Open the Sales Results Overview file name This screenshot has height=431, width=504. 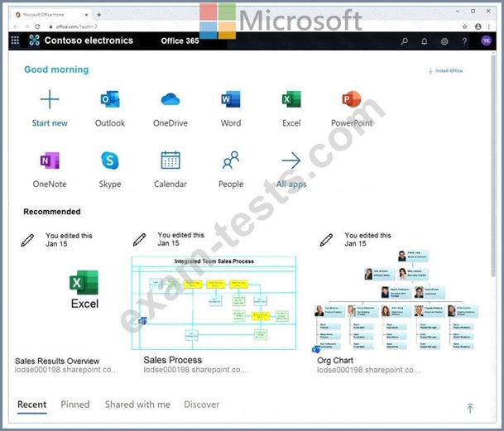tap(57, 361)
